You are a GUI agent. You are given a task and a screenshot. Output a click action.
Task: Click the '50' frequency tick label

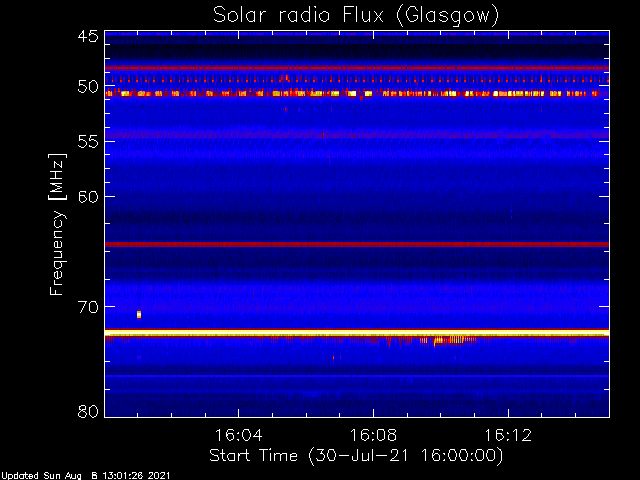click(88, 87)
